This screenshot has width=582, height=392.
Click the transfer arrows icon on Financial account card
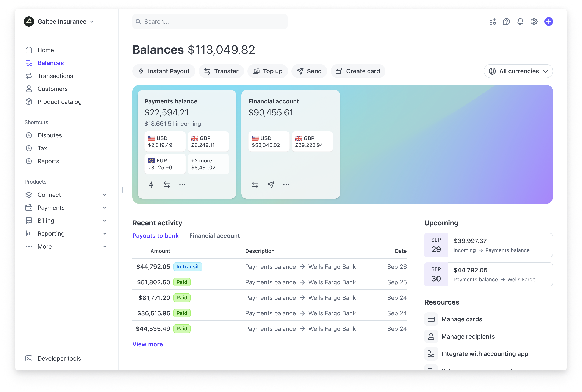[x=255, y=185]
